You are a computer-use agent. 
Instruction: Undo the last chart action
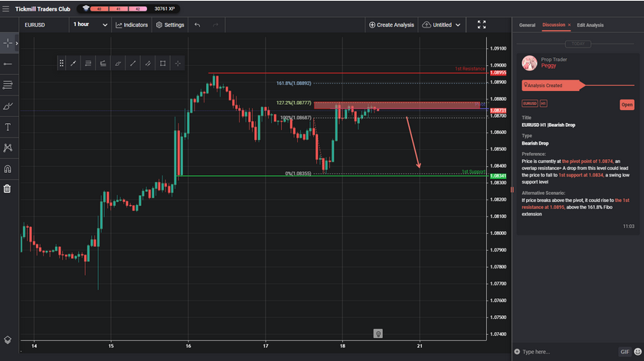[197, 24]
